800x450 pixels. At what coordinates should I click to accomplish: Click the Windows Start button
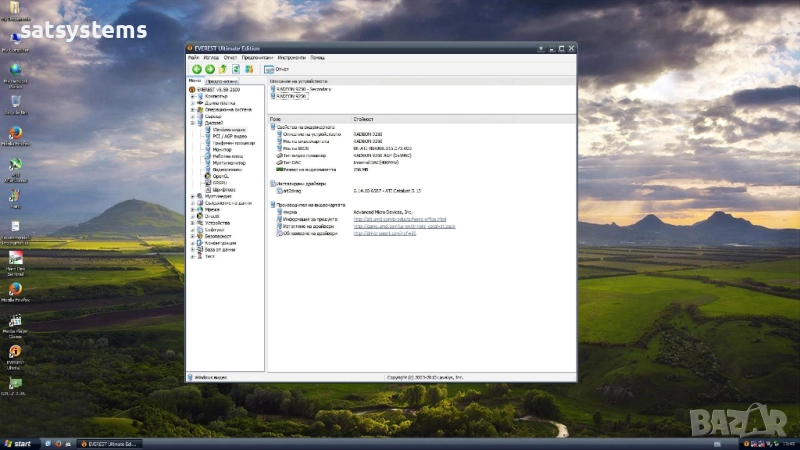point(17,443)
